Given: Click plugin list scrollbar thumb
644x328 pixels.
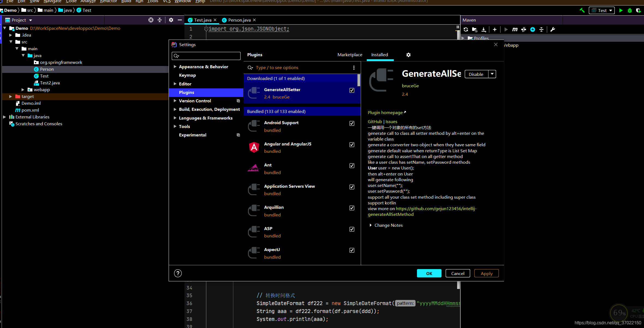Looking at the screenshot, I should 359,80.
